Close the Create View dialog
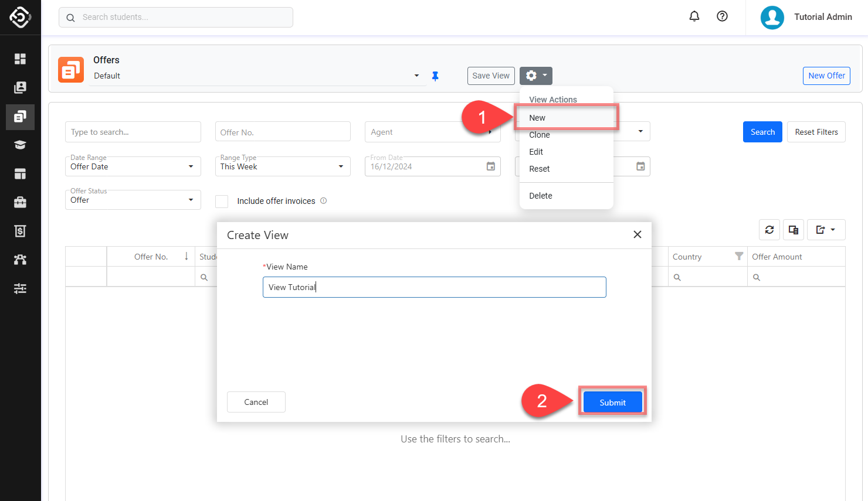Viewport: 868px width, 501px height. point(638,234)
